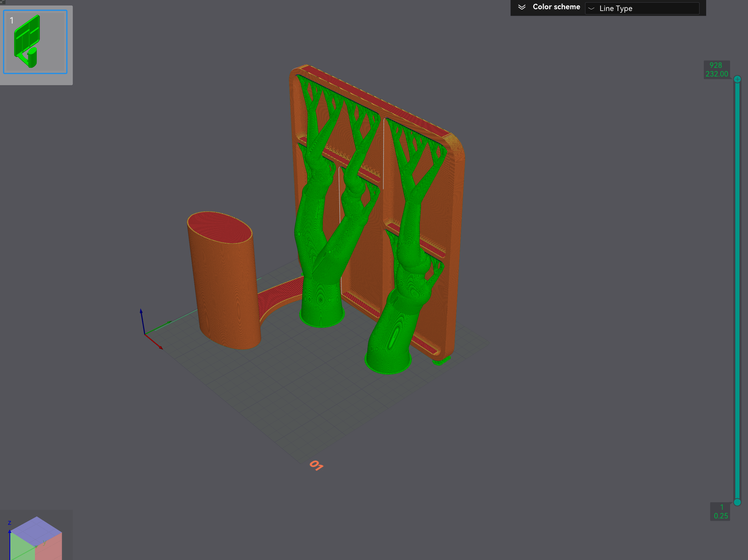Collapse the plate sidebar with corner arrows
Image resolution: width=748 pixels, height=560 pixels.
tap(2, 2)
